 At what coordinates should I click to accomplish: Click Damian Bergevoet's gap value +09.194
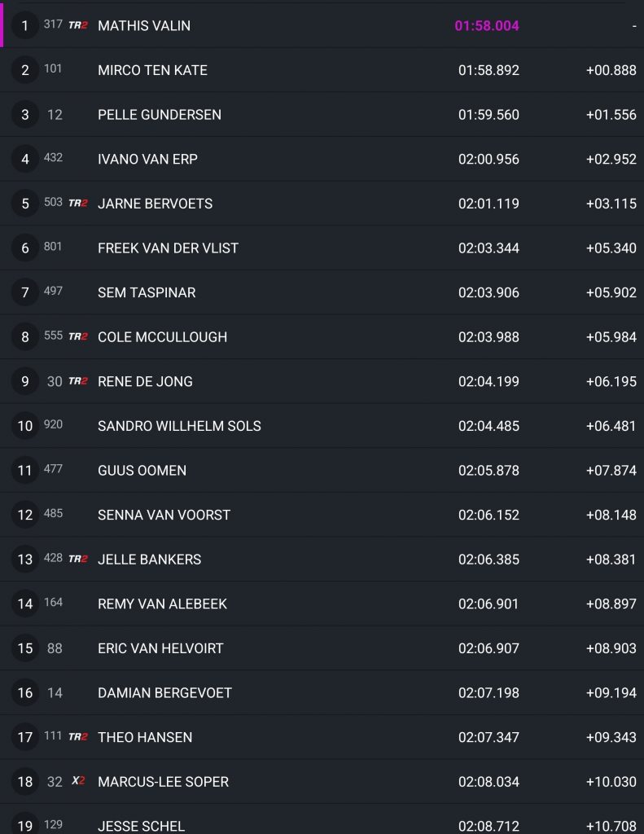611,692
